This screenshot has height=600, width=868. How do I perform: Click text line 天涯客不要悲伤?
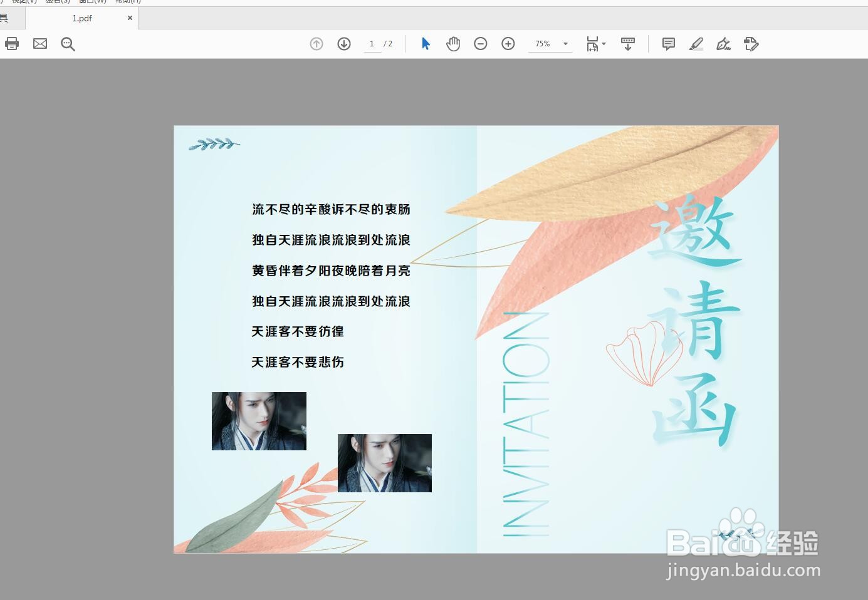(x=298, y=362)
